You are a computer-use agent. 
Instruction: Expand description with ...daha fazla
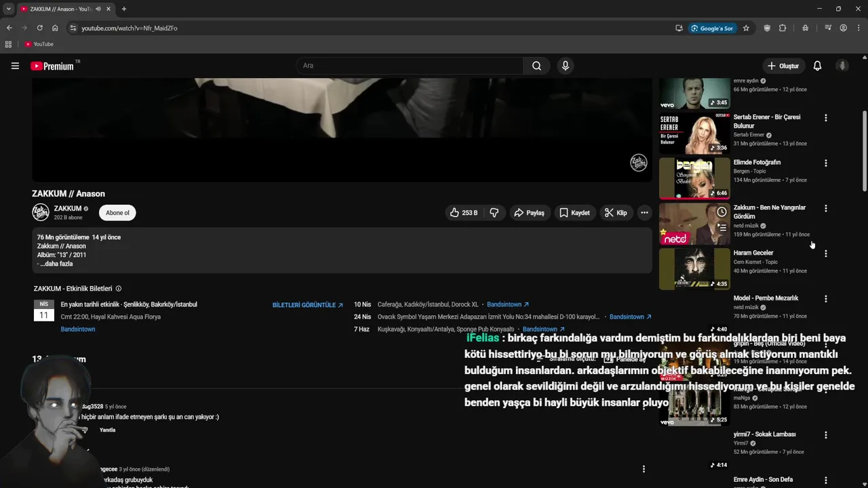(56, 264)
